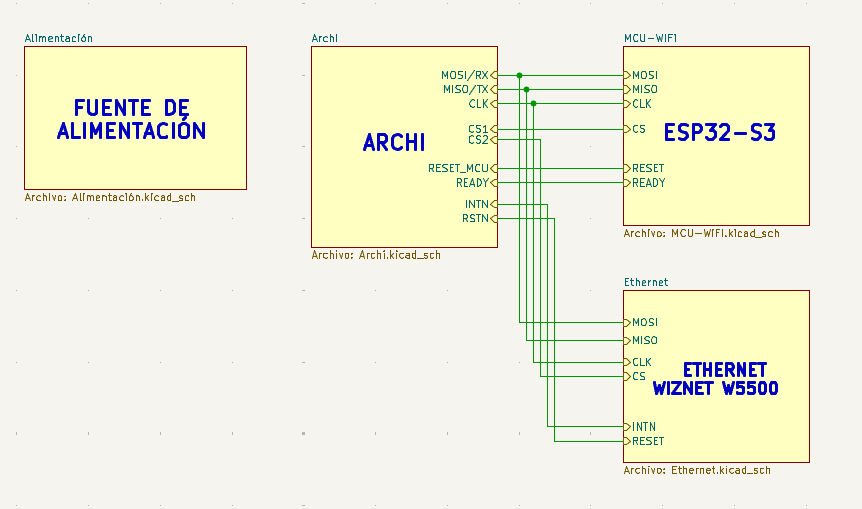Select the RESET pin on the MCU-WIFI sheet
Viewport: 862px width, 509px height.
click(x=644, y=168)
